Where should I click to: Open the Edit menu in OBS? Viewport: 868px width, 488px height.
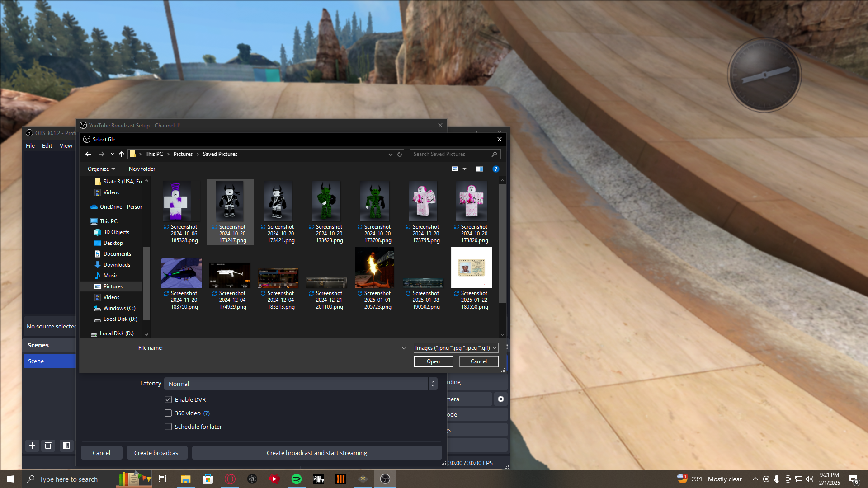point(47,145)
